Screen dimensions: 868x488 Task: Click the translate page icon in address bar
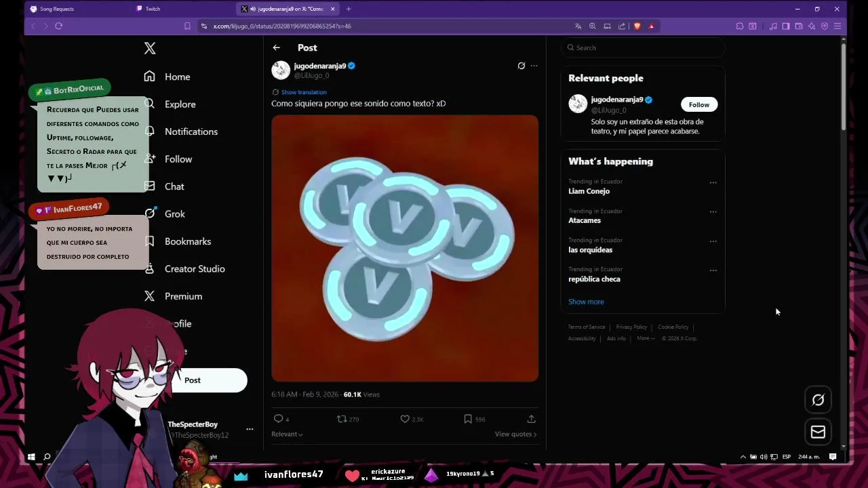pyautogui.click(x=578, y=26)
